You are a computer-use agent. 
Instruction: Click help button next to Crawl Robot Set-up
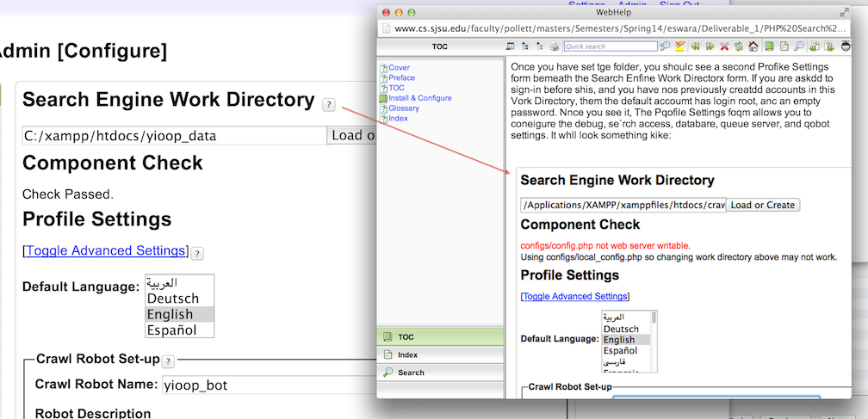pyautogui.click(x=168, y=361)
